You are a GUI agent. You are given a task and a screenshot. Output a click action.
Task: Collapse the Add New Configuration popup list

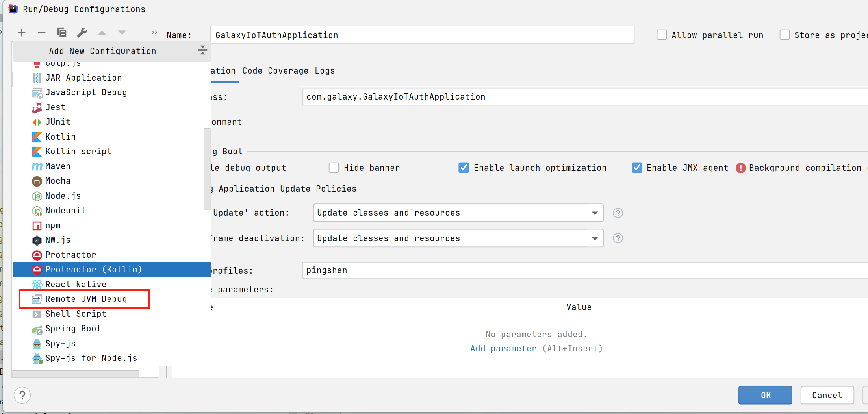coord(202,50)
